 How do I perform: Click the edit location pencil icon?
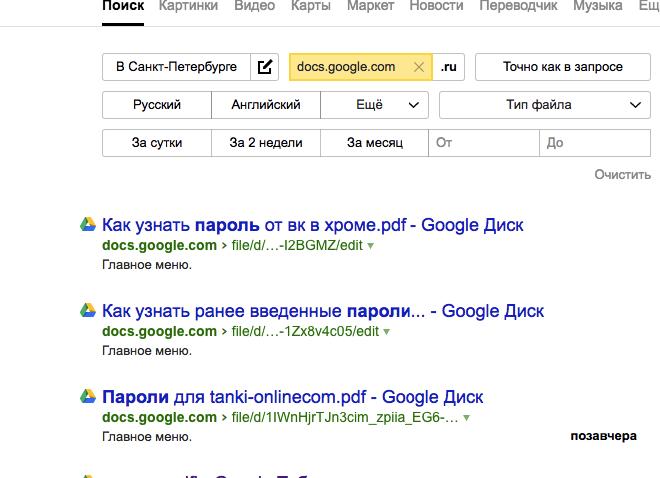click(x=265, y=67)
